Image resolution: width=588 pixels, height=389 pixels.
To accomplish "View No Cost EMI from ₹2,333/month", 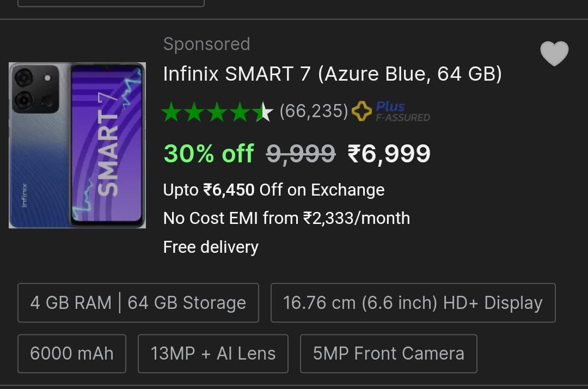I will click(286, 218).
